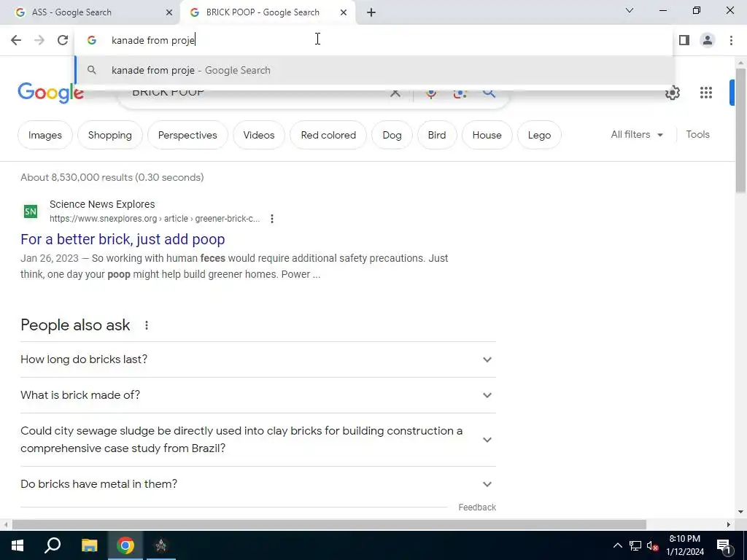
Task: Open options for Science News Explores result
Action: click(x=271, y=219)
